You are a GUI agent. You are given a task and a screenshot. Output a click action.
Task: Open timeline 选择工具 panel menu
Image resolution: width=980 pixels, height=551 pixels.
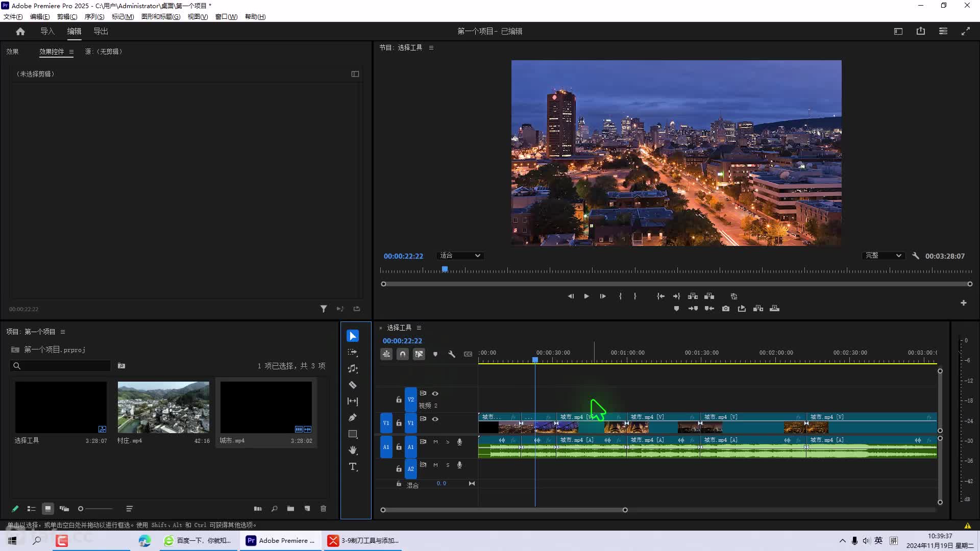point(419,328)
